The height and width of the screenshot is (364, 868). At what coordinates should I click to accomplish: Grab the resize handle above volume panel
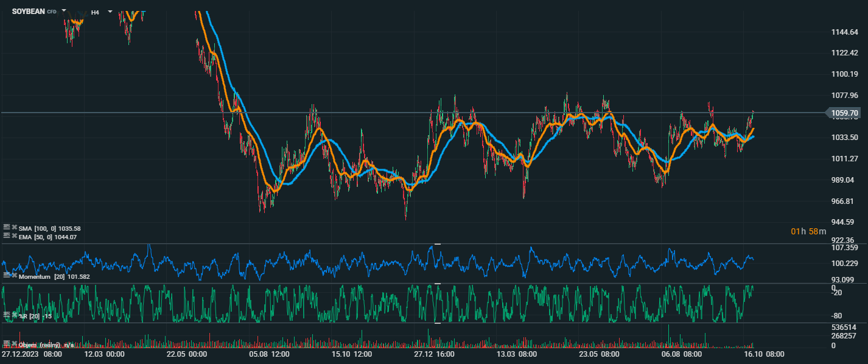coord(436,323)
